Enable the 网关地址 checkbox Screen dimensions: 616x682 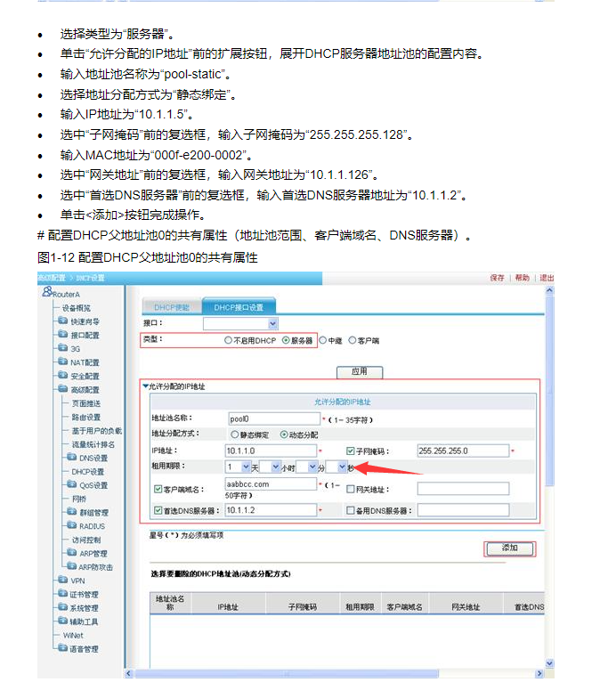click(351, 489)
